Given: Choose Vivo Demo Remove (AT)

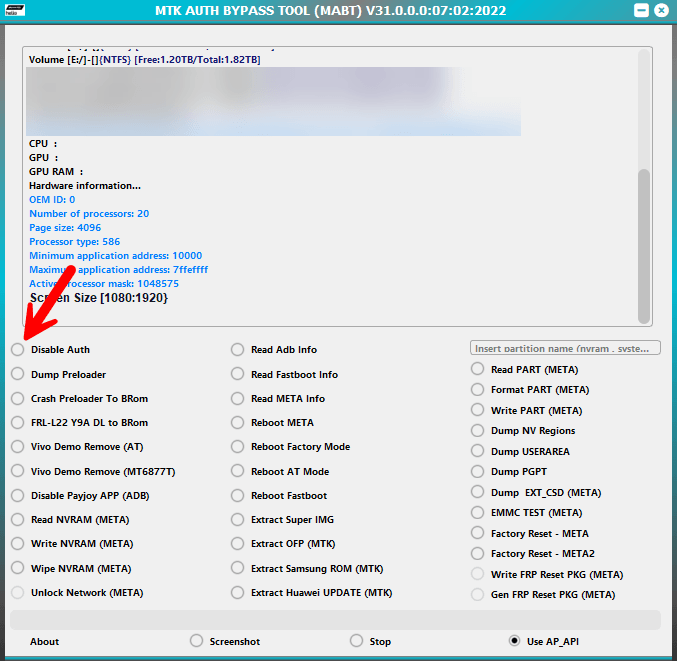Looking at the screenshot, I should (18, 446).
